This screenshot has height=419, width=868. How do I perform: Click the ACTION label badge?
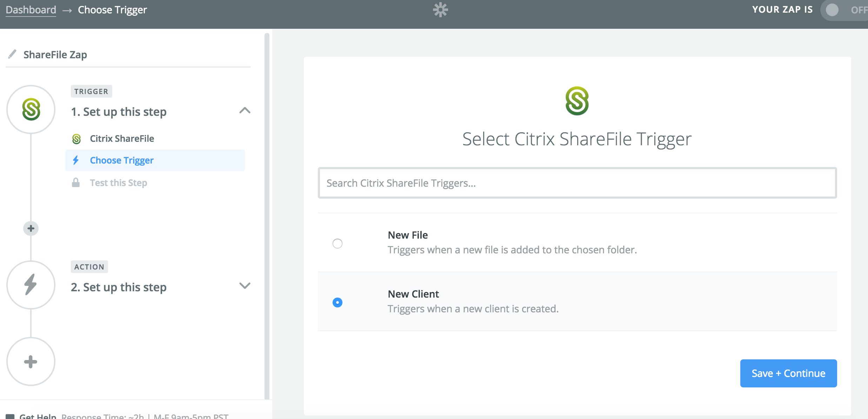tap(89, 267)
